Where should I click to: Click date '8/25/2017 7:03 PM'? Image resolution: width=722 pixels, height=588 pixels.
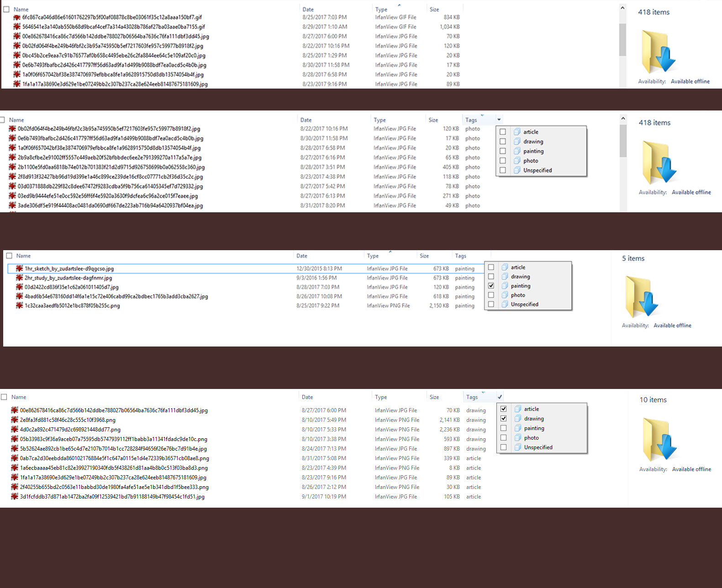point(324,17)
